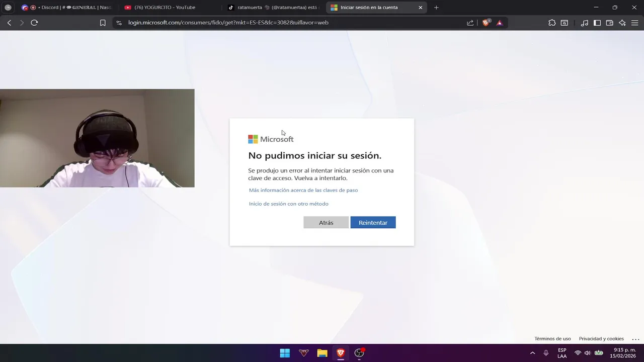644x362 pixels.
Task: Open Brave Wallet icon
Action: click(609, 23)
